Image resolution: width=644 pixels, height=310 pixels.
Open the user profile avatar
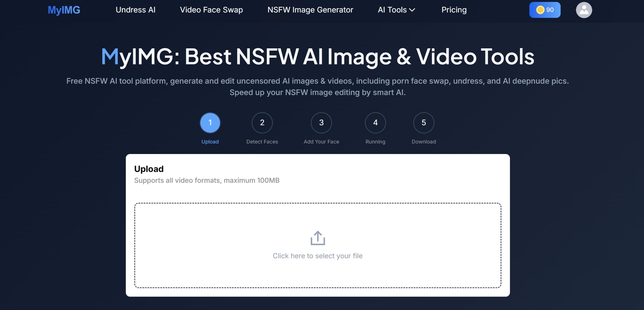(584, 10)
